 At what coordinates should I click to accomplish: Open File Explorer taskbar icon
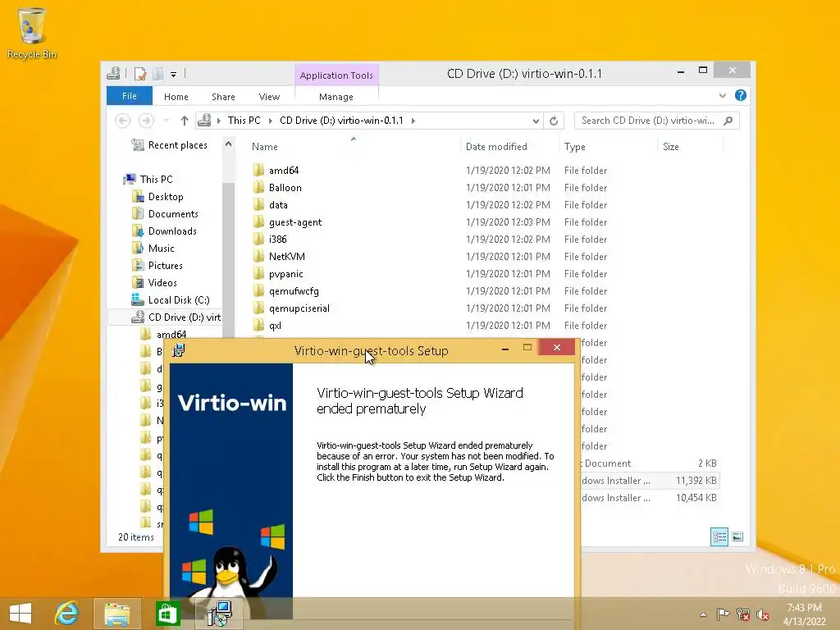[116, 614]
